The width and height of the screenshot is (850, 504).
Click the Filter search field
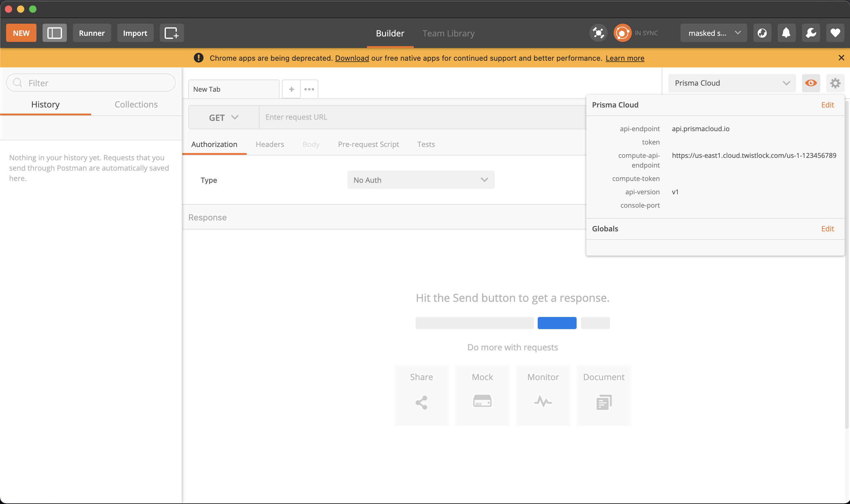click(91, 83)
